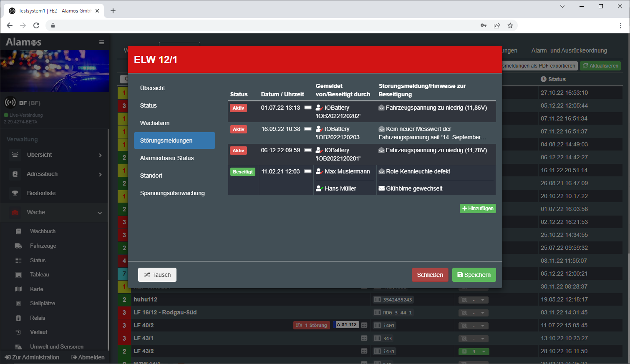This screenshot has height=364, width=630.
Task: Select the Alarmierbarer Status tab
Action: [x=167, y=158]
